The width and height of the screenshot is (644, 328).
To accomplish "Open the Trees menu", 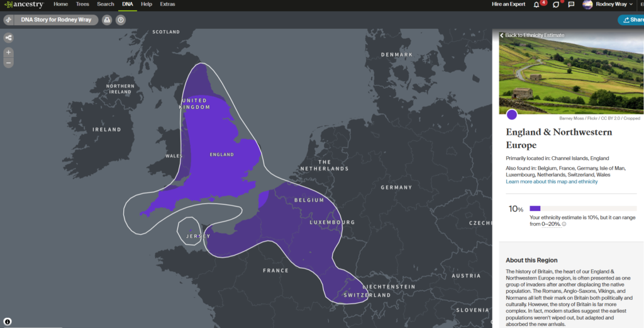I will (x=82, y=4).
